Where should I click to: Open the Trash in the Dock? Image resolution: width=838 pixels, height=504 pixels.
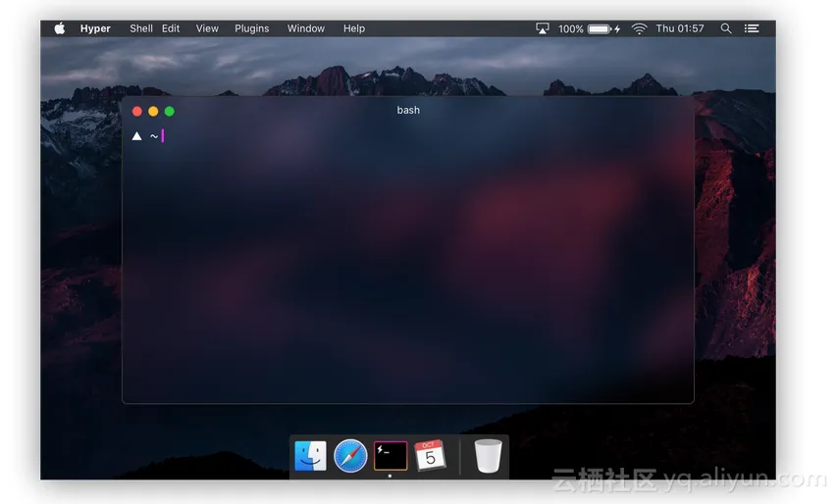click(x=488, y=456)
